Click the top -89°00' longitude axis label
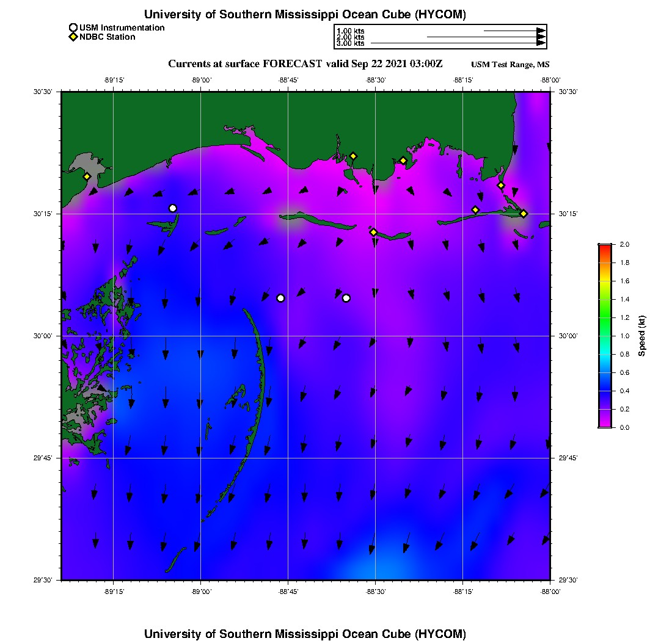Screen dimensions: 672x641 pyautogui.click(x=202, y=80)
